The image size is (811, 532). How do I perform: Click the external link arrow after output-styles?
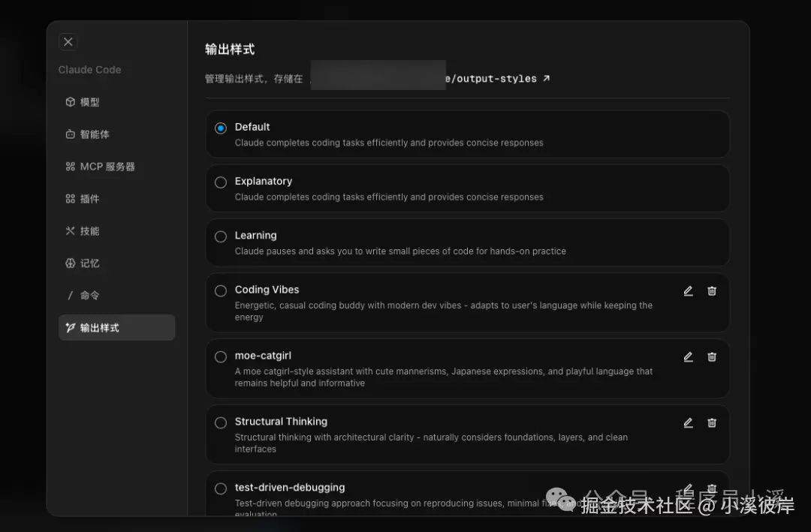(546, 78)
